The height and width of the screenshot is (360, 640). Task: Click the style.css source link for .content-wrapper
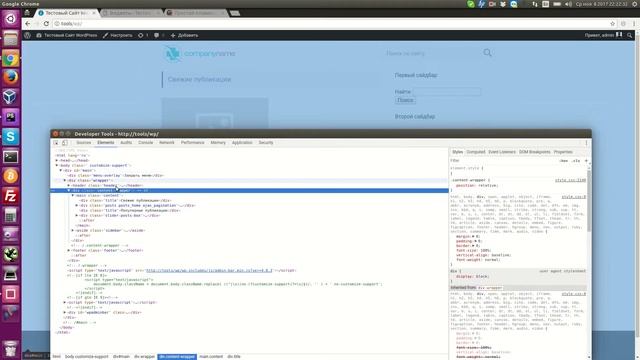click(x=570, y=180)
